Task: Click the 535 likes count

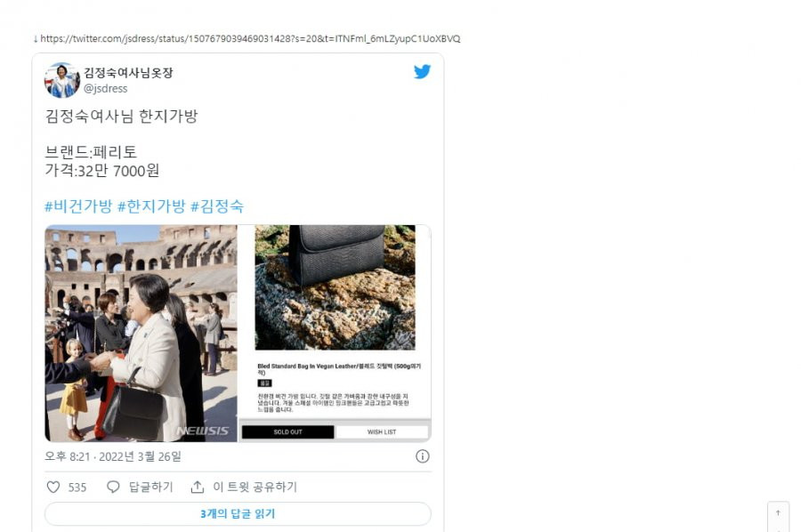Action: pos(77,488)
